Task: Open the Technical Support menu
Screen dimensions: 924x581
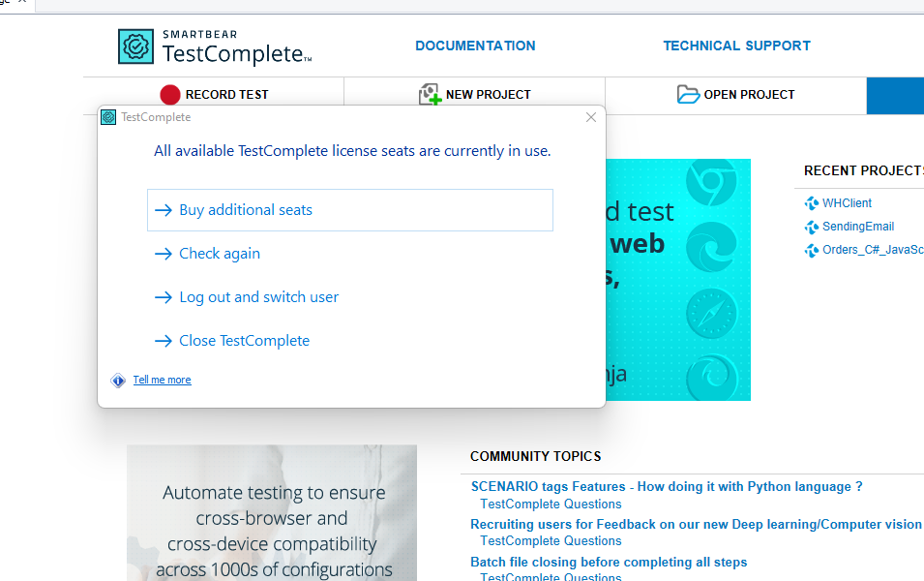Action: point(736,46)
